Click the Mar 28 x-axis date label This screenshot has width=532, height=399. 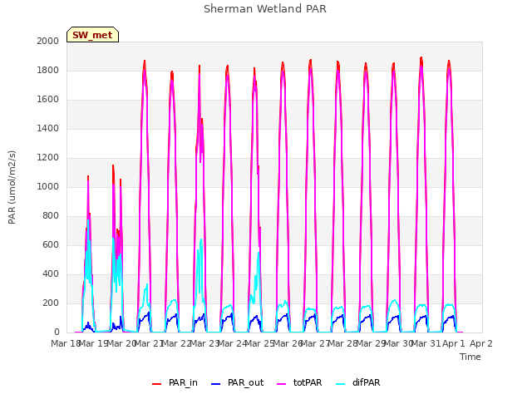(342, 343)
